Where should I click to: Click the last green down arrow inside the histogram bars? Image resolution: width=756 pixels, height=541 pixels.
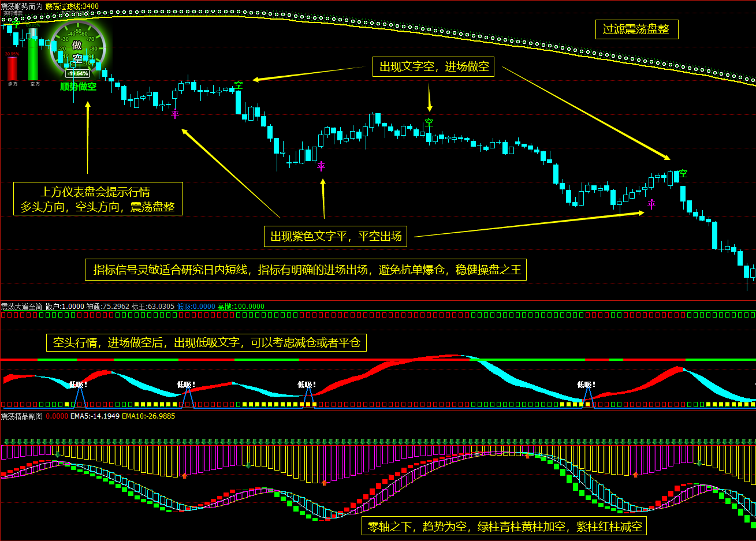(x=699, y=463)
